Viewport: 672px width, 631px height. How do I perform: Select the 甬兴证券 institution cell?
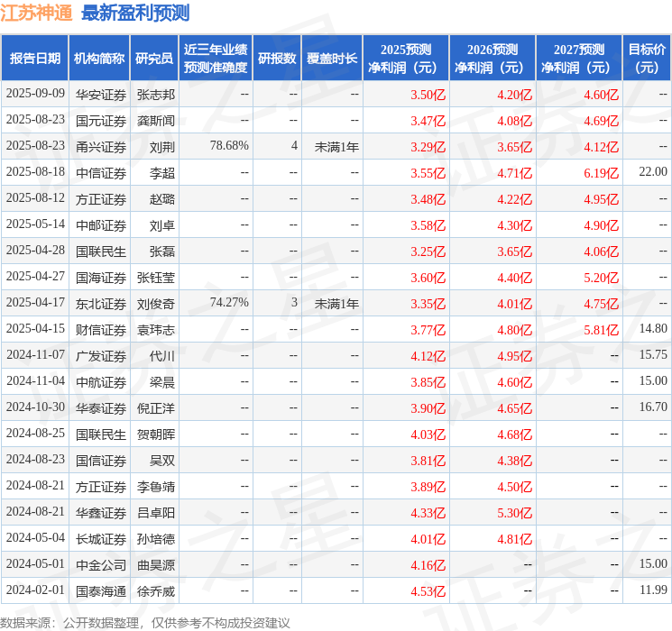[x=101, y=147]
